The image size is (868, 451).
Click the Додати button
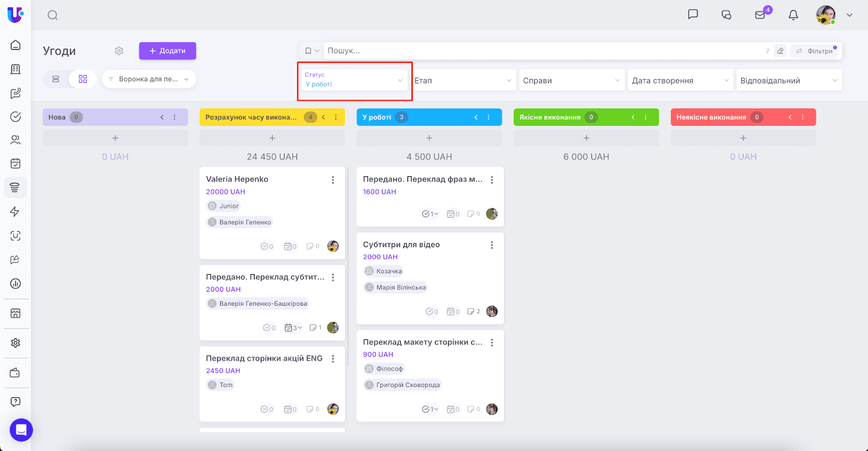167,51
